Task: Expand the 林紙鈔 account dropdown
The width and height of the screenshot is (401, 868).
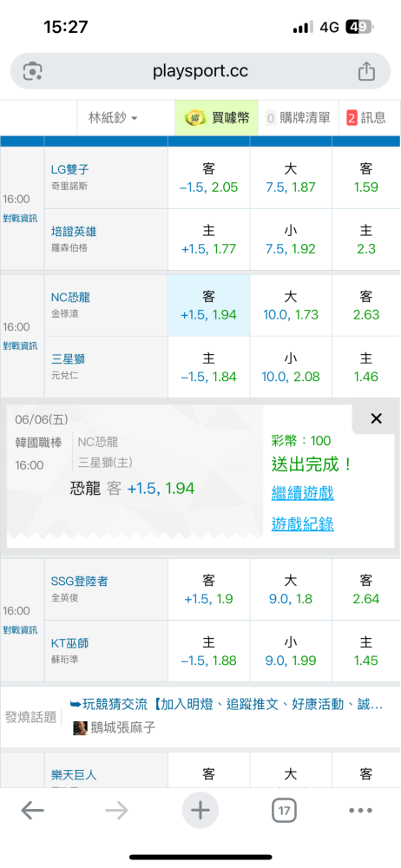Action: (113, 117)
